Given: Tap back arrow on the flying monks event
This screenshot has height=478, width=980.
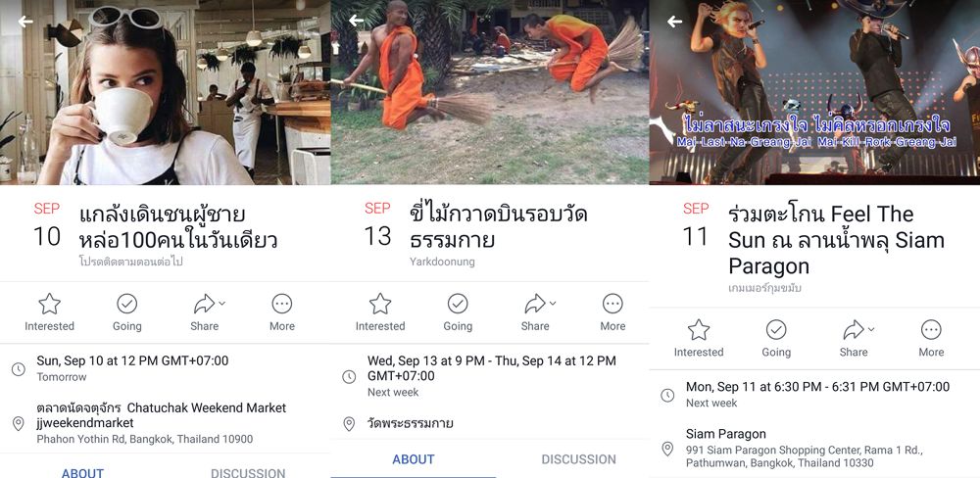Looking at the screenshot, I should point(357,21).
